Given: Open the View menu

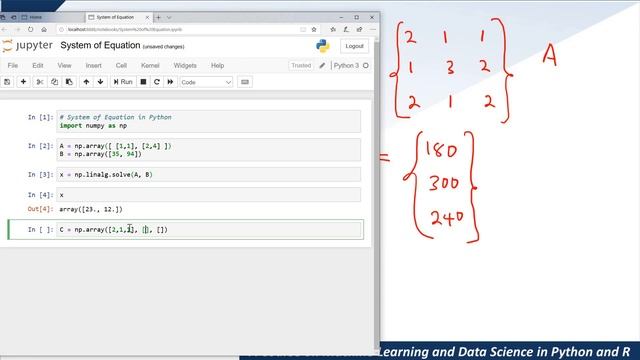Looking at the screenshot, I should coord(64,65).
